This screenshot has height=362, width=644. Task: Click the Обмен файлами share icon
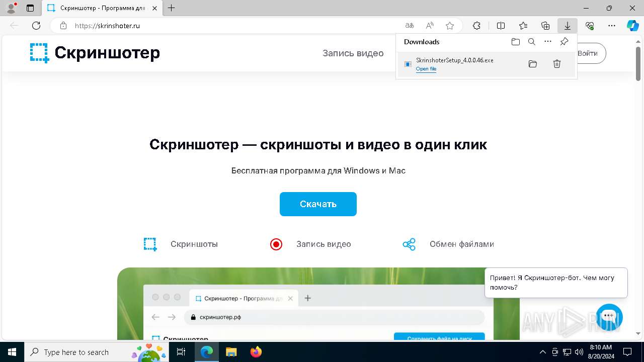coord(409,244)
